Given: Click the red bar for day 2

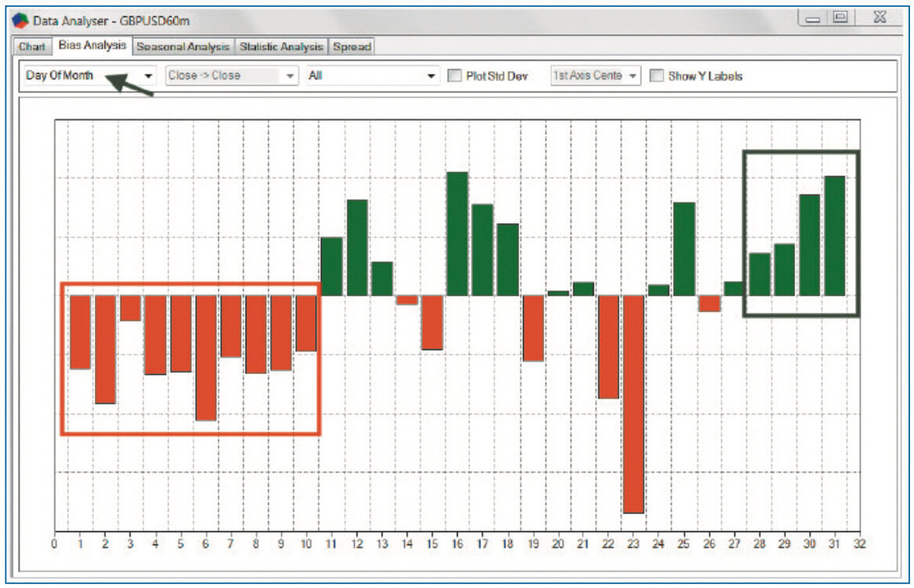Looking at the screenshot, I should [106, 350].
